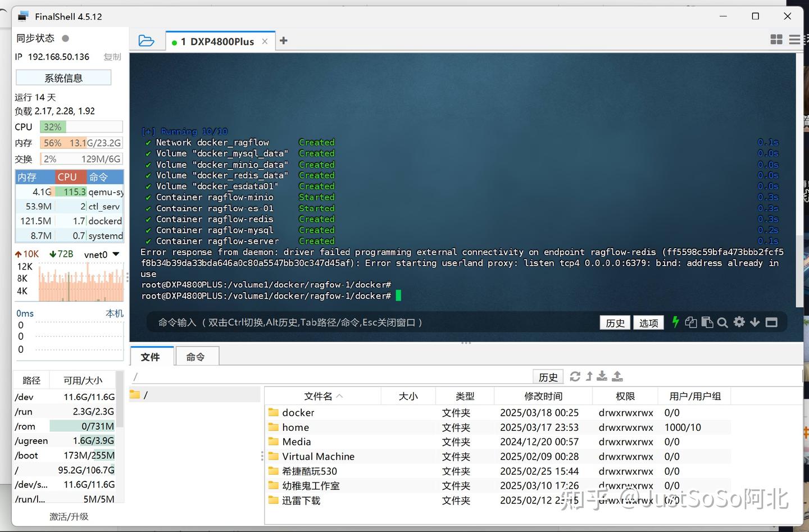Copy terminal text using the copy icon
Image resolution: width=809 pixels, height=532 pixels.
(x=690, y=322)
